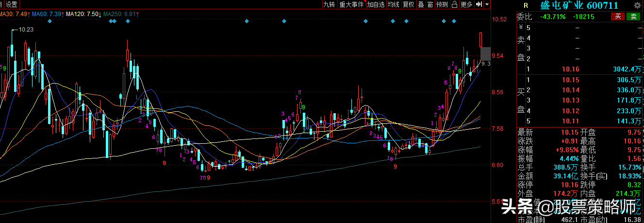Click the 窗 window tool
Screen dimensions: 644x223
(430, 4)
